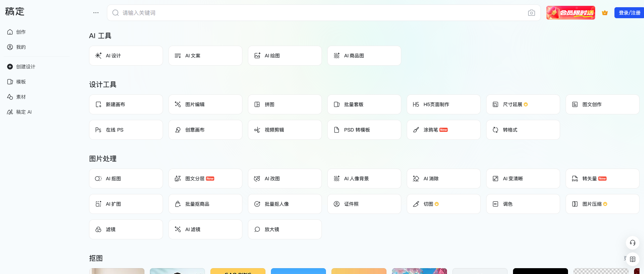Click the floating grid panel button
The height and width of the screenshot is (274, 644).
pyautogui.click(x=633, y=259)
